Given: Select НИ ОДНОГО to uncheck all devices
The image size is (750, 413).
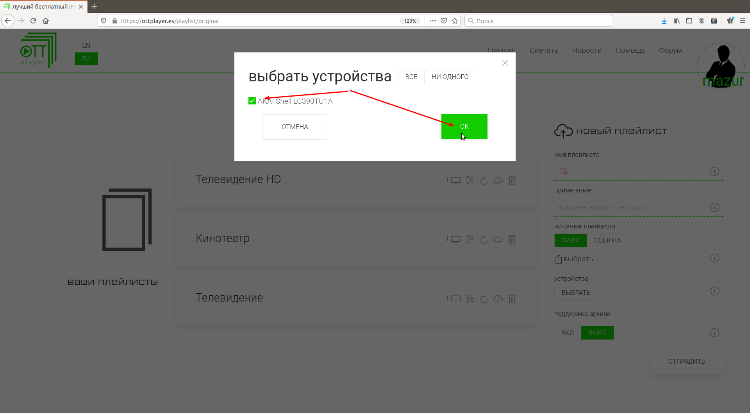Looking at the screenshot, I should pyautogui.click(x=449, y=77).
